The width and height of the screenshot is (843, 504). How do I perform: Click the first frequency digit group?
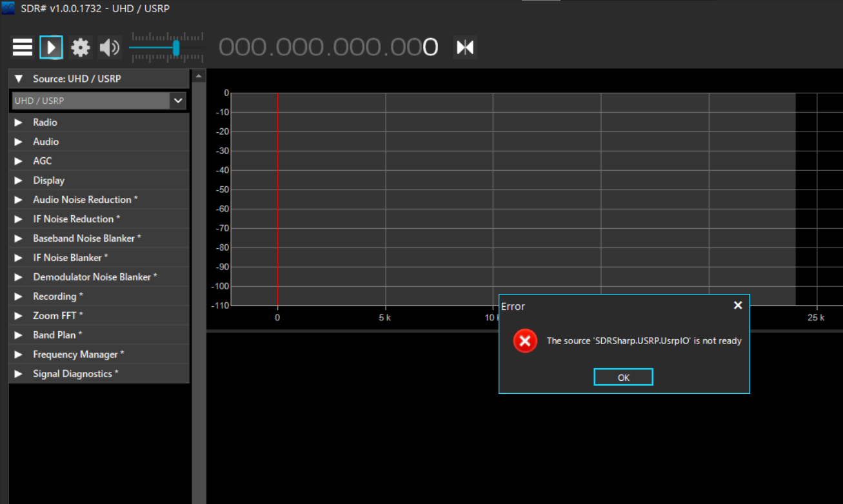(243, 47)
